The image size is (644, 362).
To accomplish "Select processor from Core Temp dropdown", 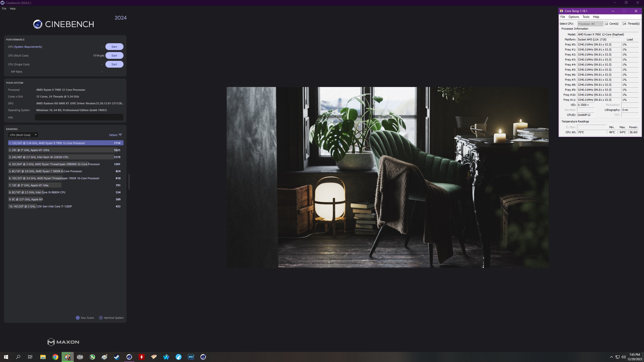I will (x=590, y=23).
